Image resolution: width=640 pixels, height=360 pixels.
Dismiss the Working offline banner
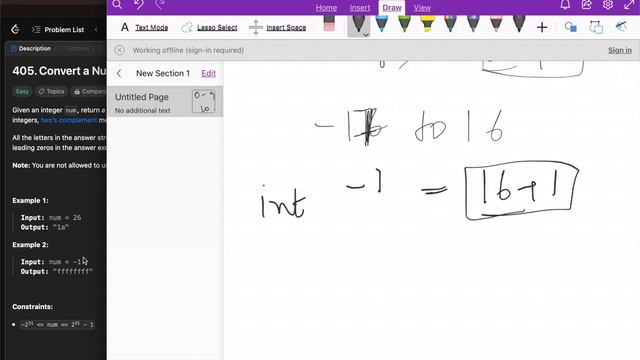pos(119,50)
